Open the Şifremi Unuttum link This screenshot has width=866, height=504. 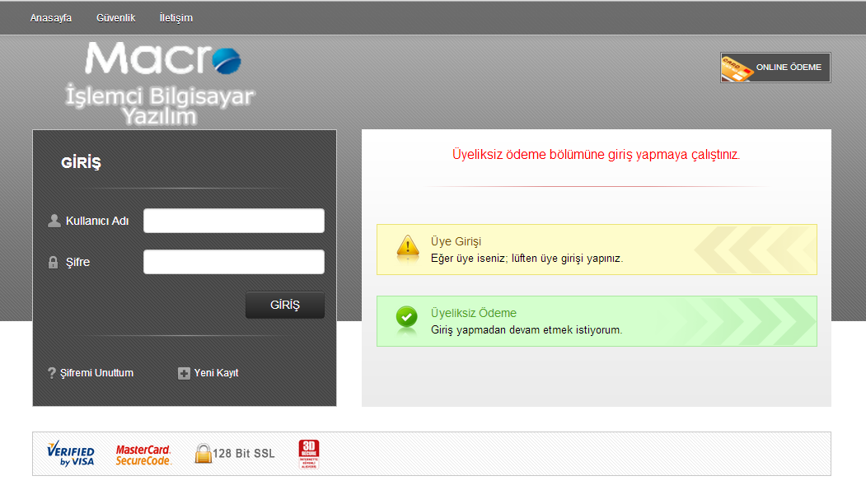click(96, 373)
